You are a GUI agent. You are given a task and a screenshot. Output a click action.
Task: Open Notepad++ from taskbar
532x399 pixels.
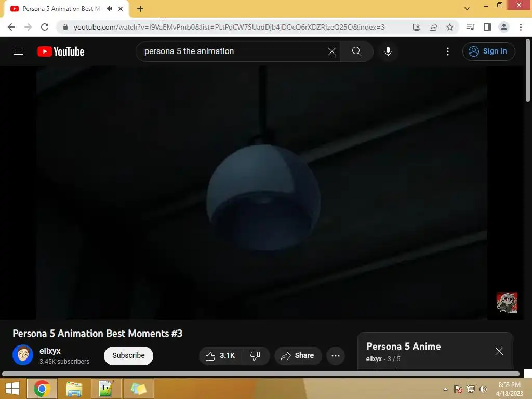tap(106, 389)
